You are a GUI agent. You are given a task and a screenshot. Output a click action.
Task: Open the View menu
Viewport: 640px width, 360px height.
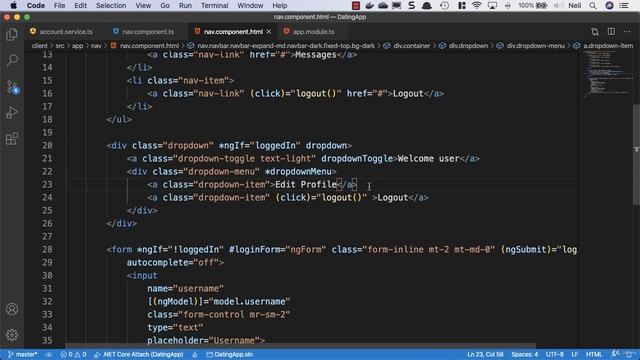[x=143, y=5]
